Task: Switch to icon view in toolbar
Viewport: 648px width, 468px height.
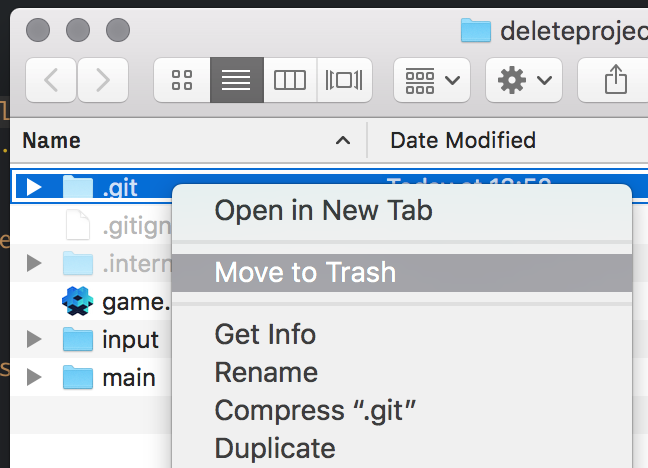Action: coord(182,80)
